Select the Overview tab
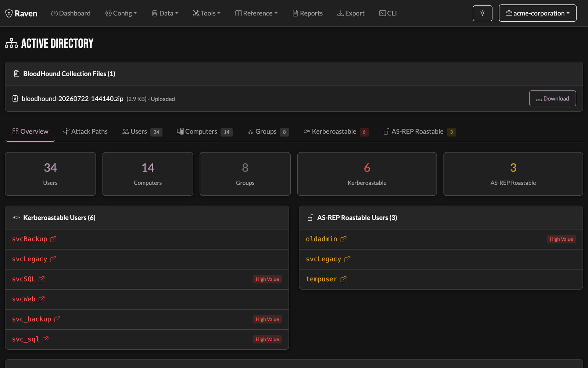Image resolution: width=588 pixels, height=368 pixels. pos(30,132)
